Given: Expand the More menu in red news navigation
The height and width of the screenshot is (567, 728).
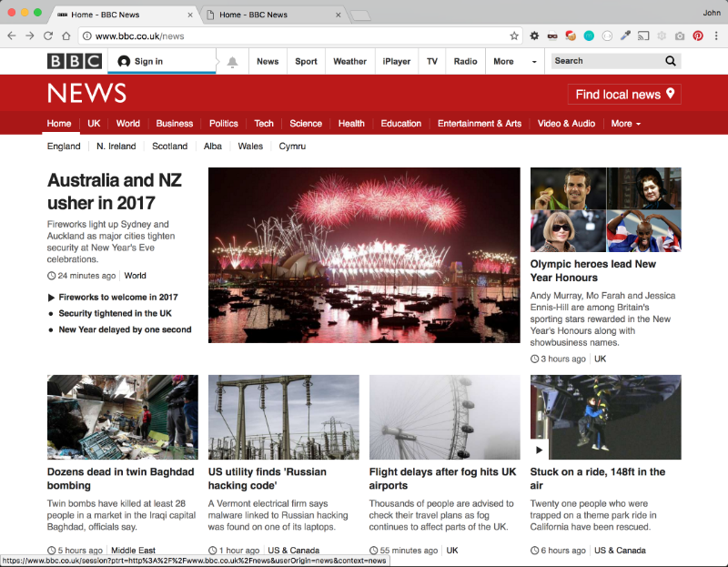Looking at the screenshot, I should tap(625, 124).
